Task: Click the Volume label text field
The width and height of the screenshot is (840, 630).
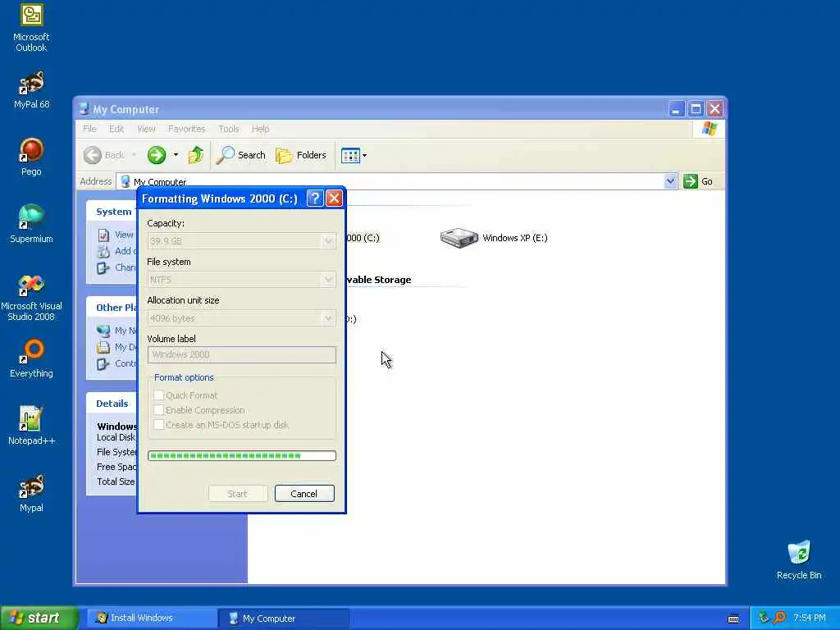Action: pos(242,354)
